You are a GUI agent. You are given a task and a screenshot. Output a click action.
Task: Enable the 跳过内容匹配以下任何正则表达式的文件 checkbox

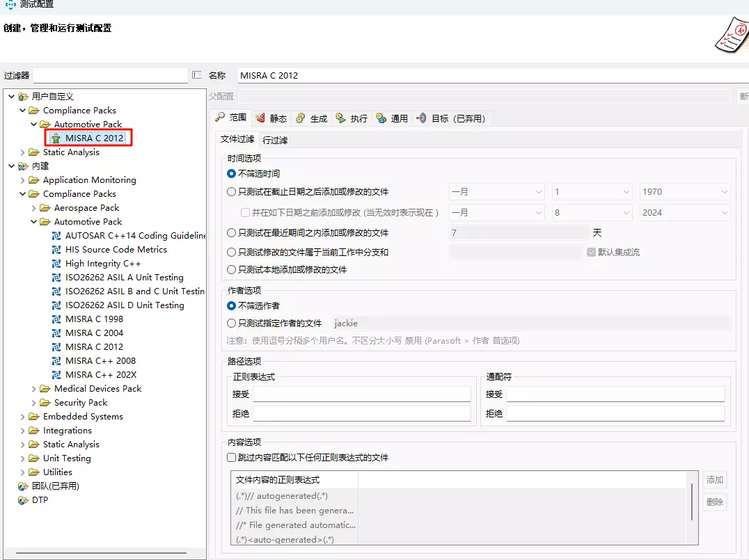pos(232,458)
